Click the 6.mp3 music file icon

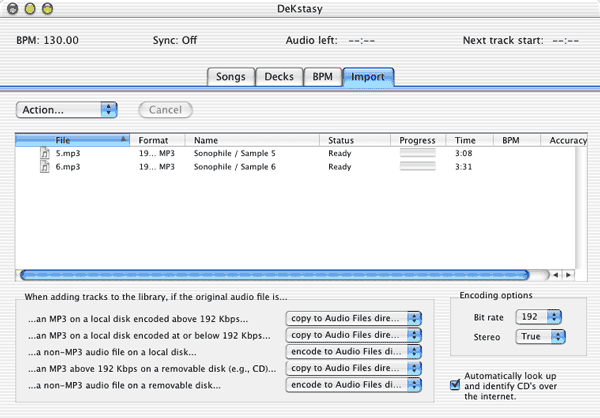coord(45,167)
